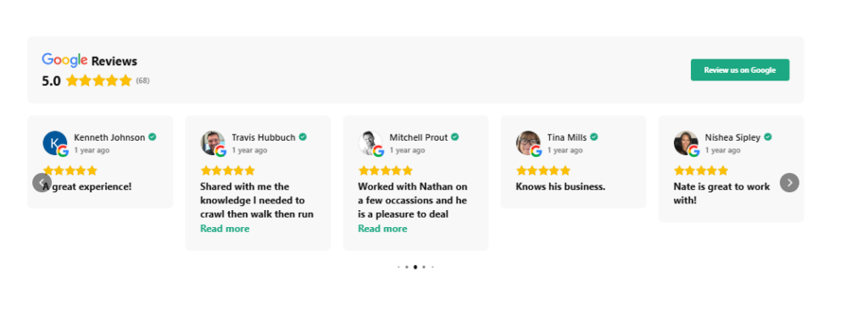Click the Google logo in reviews header

[x=64, y=60]
